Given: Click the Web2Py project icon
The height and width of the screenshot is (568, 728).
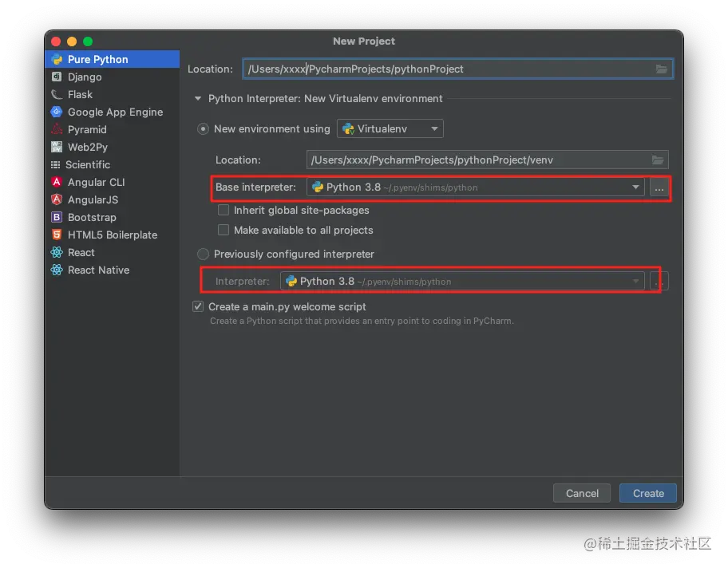Looking at the screenshot, I should [x=57, y=147].
